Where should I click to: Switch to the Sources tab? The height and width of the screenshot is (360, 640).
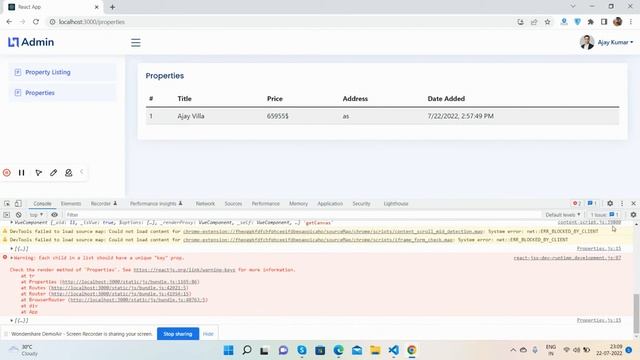(x=233, y=203)
